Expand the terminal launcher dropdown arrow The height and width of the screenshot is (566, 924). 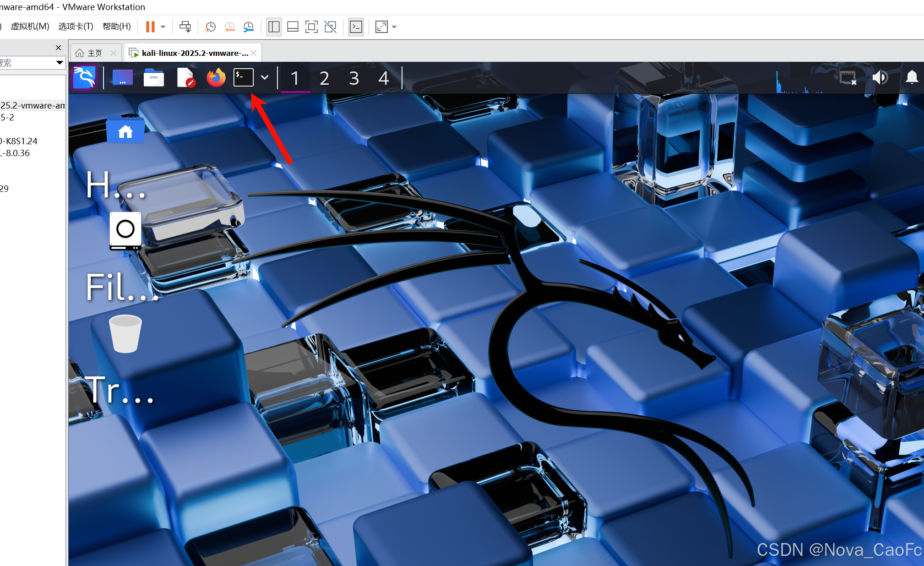(x=265, y=78)
